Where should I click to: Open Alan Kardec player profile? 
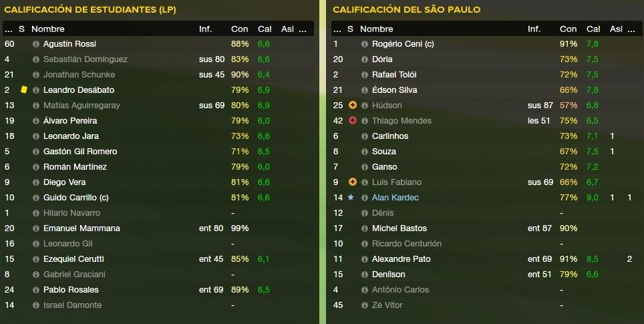click(x=395, y=198)
